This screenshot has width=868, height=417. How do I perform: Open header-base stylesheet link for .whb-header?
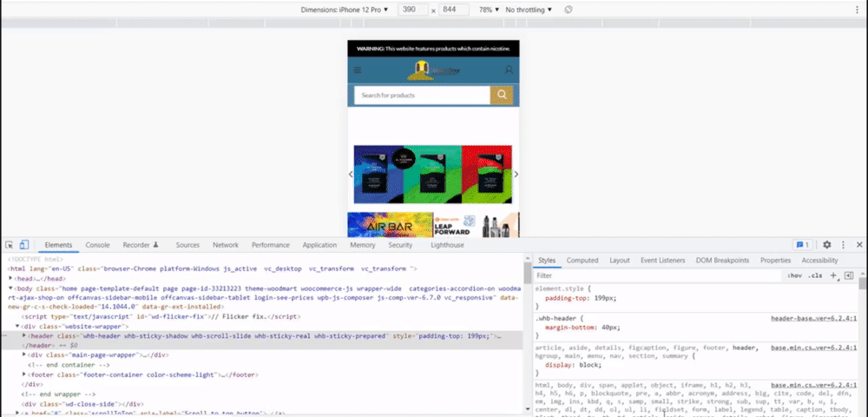point(814,319)
